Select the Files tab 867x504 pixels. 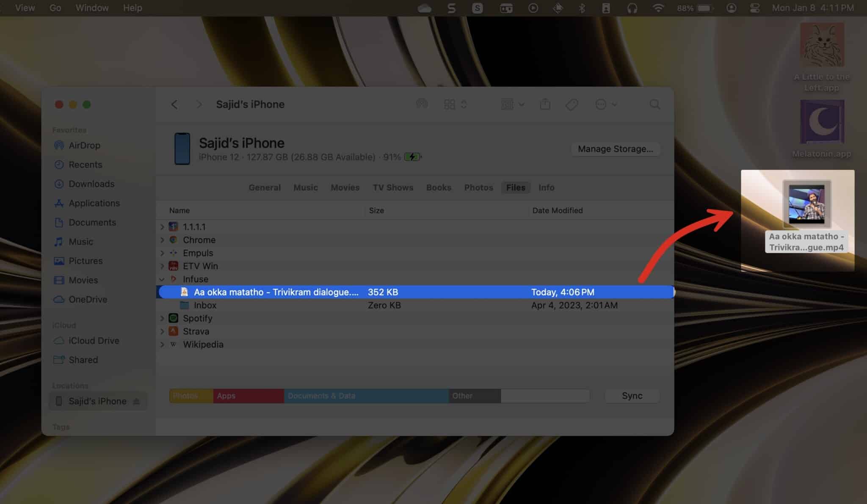pyautogui.click(x=515, y=187)
